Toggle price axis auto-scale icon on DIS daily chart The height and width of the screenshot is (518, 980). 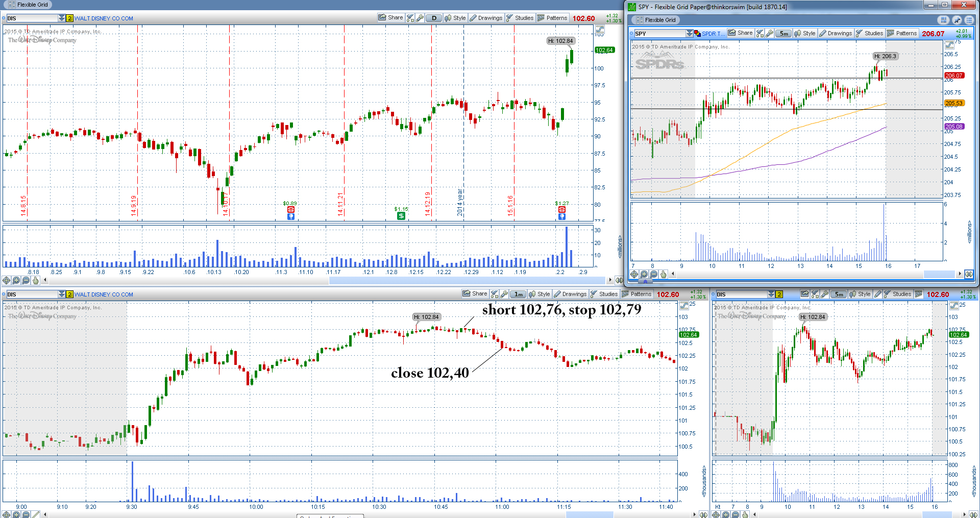pos(600,30)
